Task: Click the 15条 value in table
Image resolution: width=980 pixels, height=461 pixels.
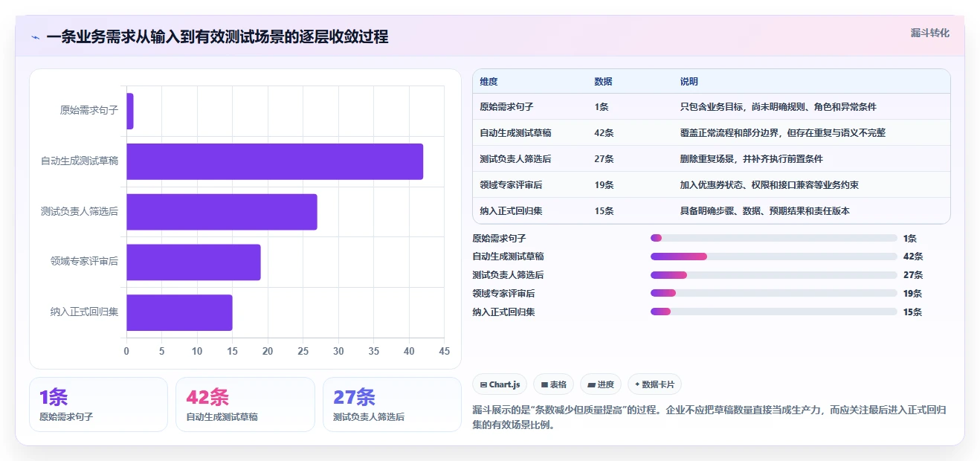Action: 604,211
